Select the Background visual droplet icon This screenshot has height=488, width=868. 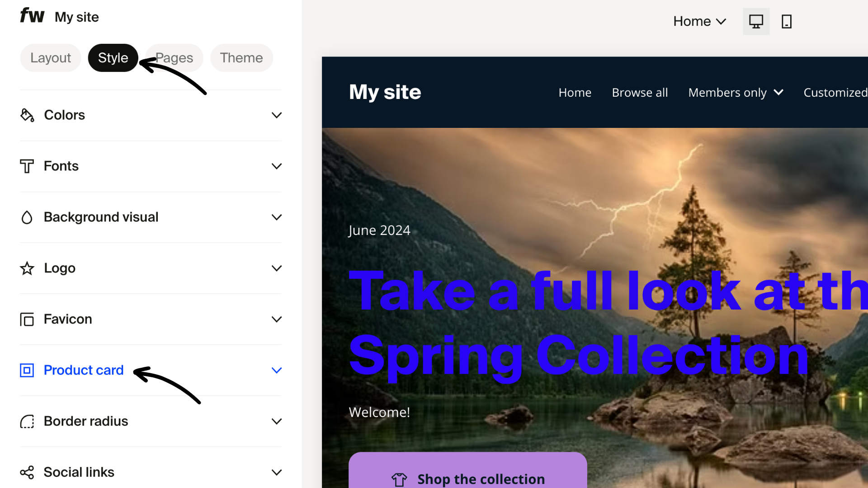pos(27,217)
